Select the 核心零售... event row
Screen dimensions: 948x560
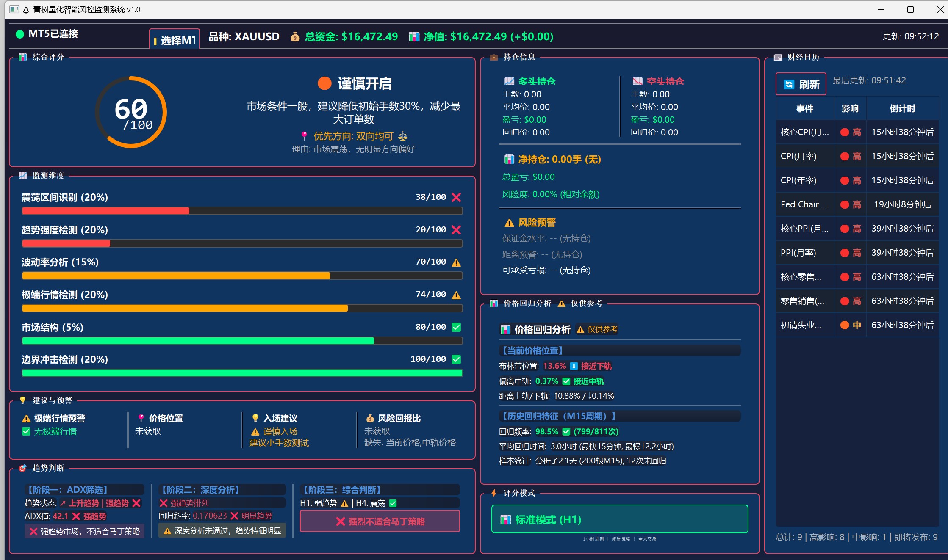pyautogui.click(x=857, y=277)
